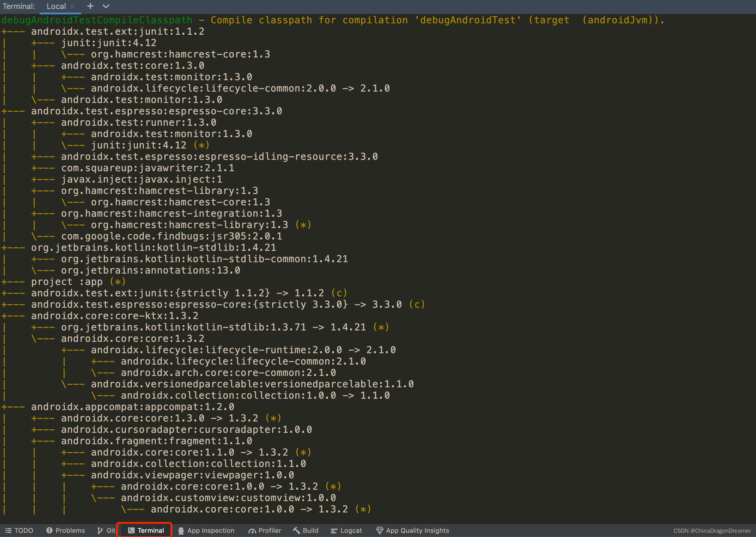Click the debugAndroidTestCompileClasspath heading text
The image size is (756, 537).
pyautogui.click(x=97, y=20)
